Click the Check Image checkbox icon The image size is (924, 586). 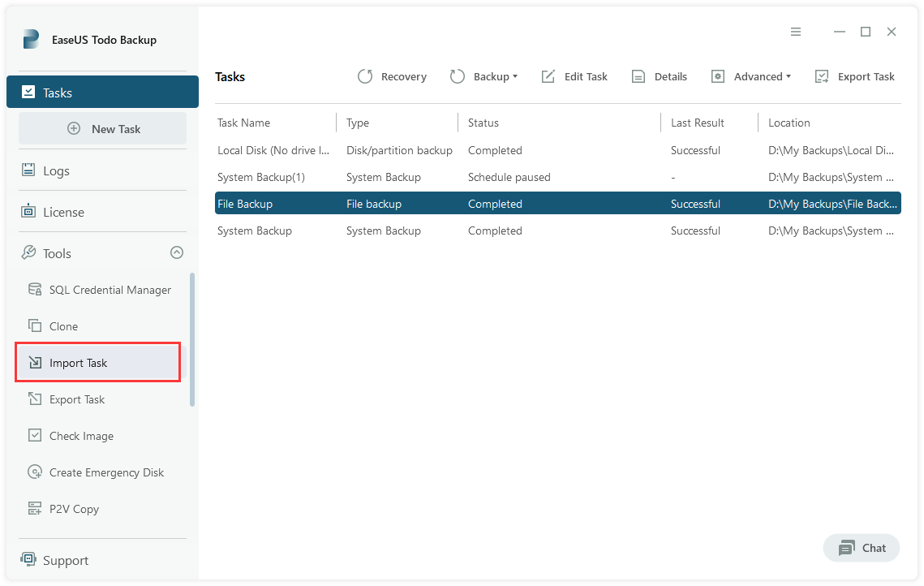35,435
